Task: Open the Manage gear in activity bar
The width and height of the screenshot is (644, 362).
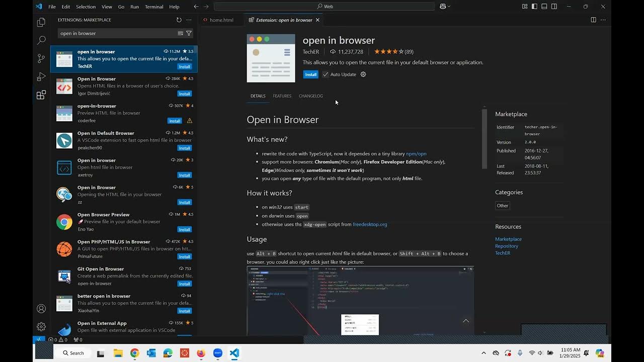Action: coord(41,327)
